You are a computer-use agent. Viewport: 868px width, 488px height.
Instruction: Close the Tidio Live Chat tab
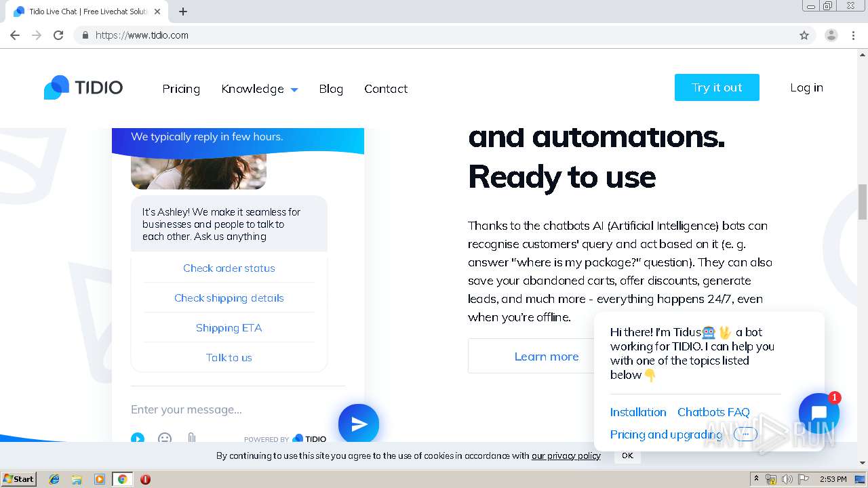pos(157,12)
